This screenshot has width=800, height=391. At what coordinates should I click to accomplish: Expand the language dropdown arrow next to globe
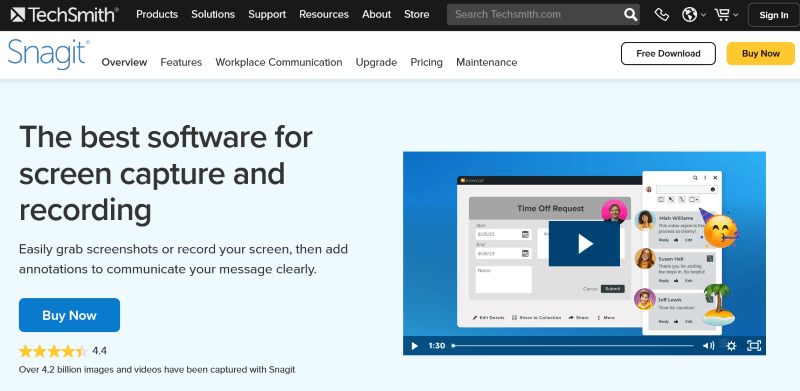click(704, 15)
